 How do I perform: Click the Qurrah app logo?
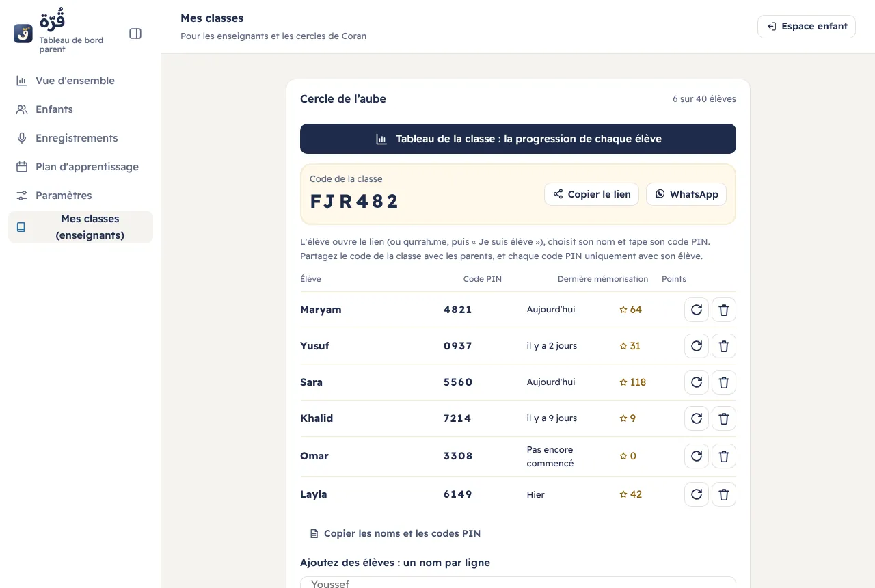point(23,34)
